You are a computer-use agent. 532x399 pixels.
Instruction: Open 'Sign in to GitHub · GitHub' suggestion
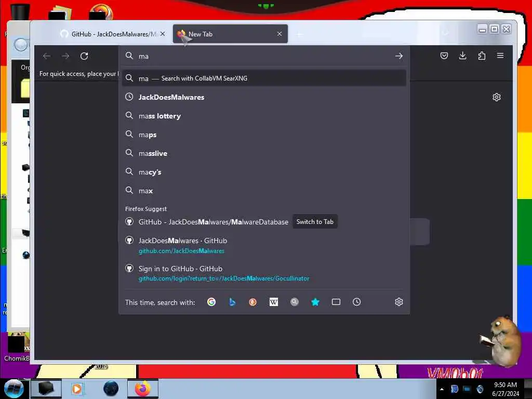pyautogui.click(x=264, y=273)
